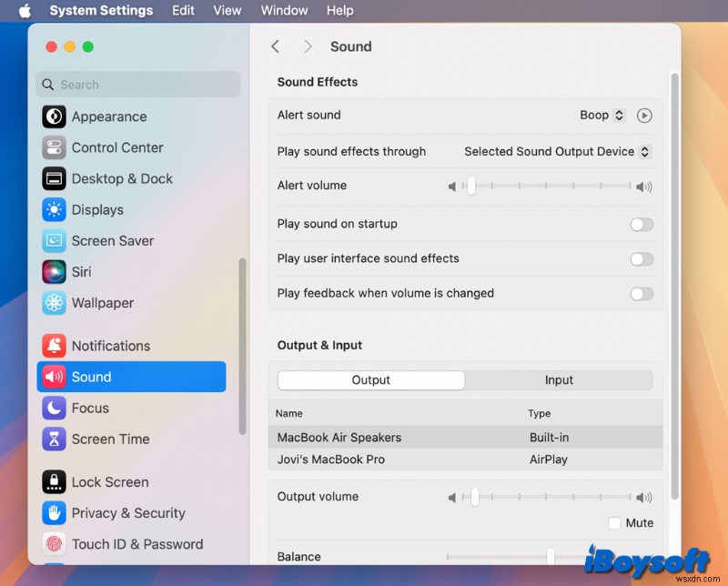
Task: Click the loud speaker icon beside Output volume
Action: click(644, 498)
